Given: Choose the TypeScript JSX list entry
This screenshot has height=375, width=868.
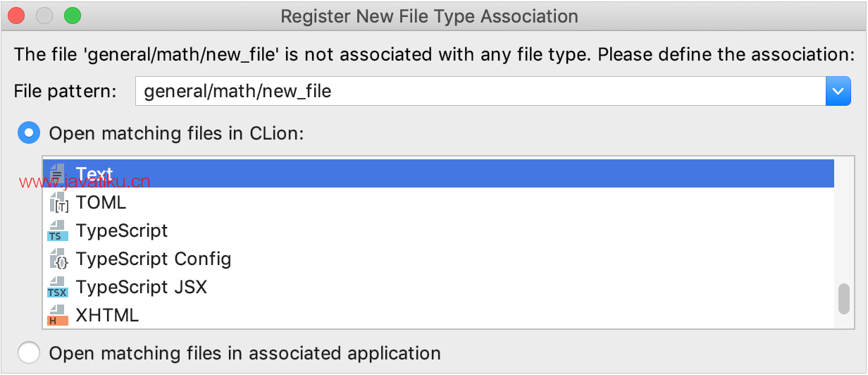Looking at the screenshot, I should tap(141, 288).
